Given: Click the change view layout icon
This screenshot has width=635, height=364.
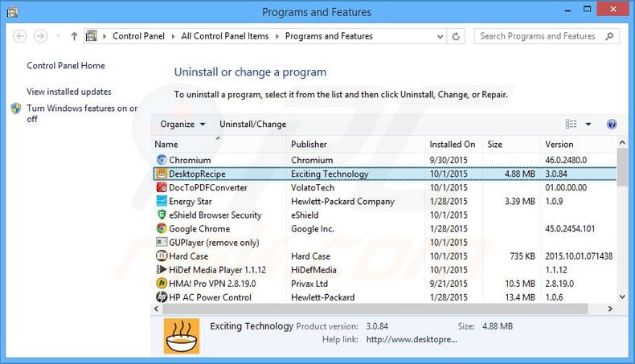Looking at the screenshot, I should point(571,124).
